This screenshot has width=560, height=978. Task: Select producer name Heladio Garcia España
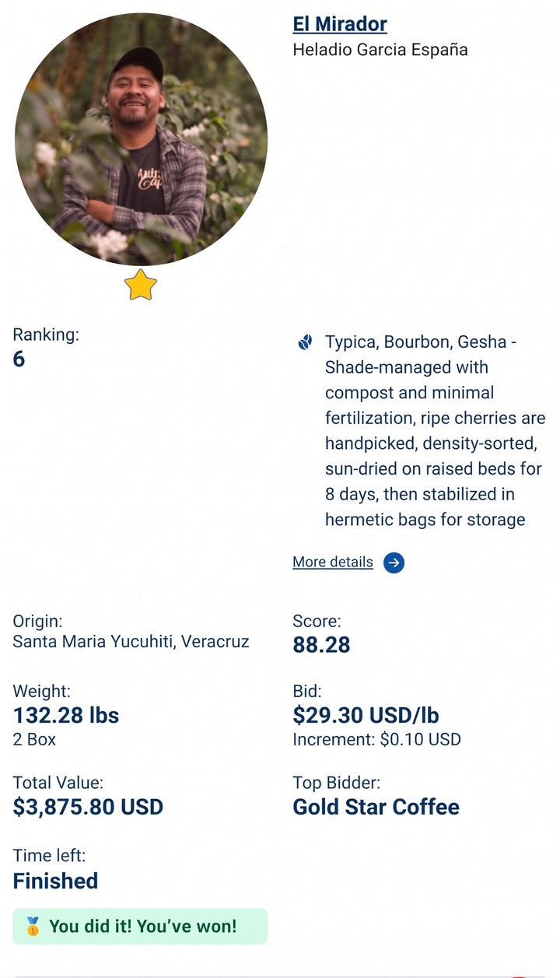pyautogui.click(x=380, y=50)
